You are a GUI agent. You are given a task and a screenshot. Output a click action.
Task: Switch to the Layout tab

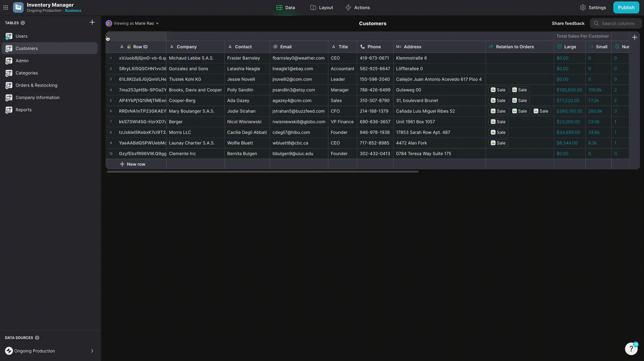coord(321,7)
